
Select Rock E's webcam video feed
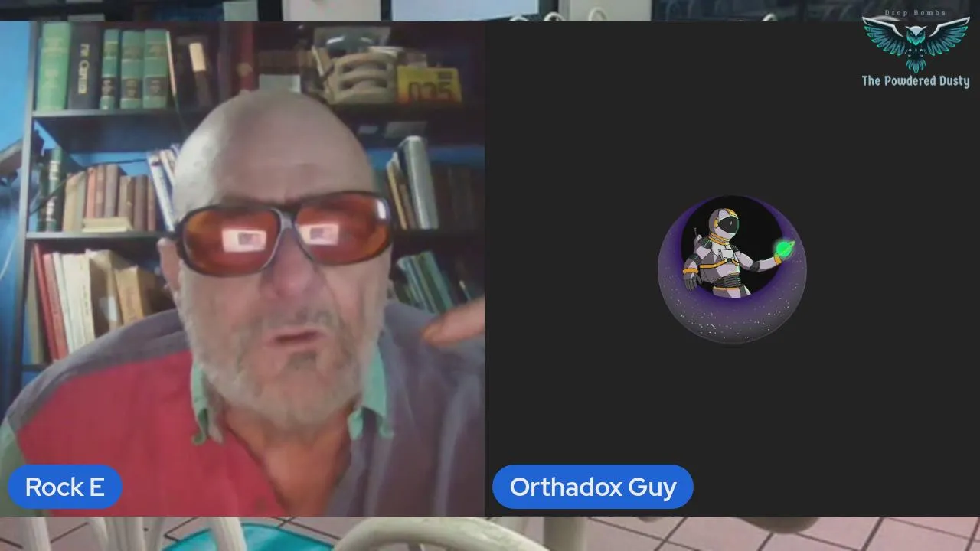click(242, 269)
